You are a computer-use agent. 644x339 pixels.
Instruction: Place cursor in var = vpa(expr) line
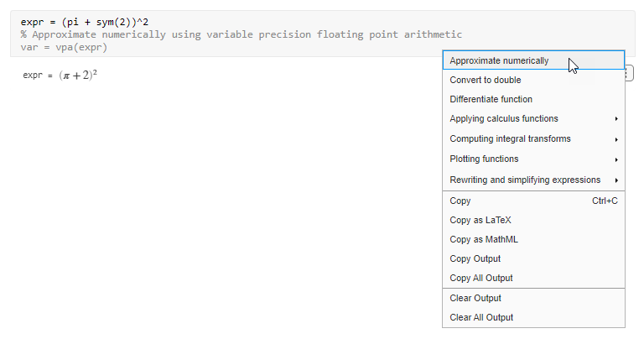64,47
